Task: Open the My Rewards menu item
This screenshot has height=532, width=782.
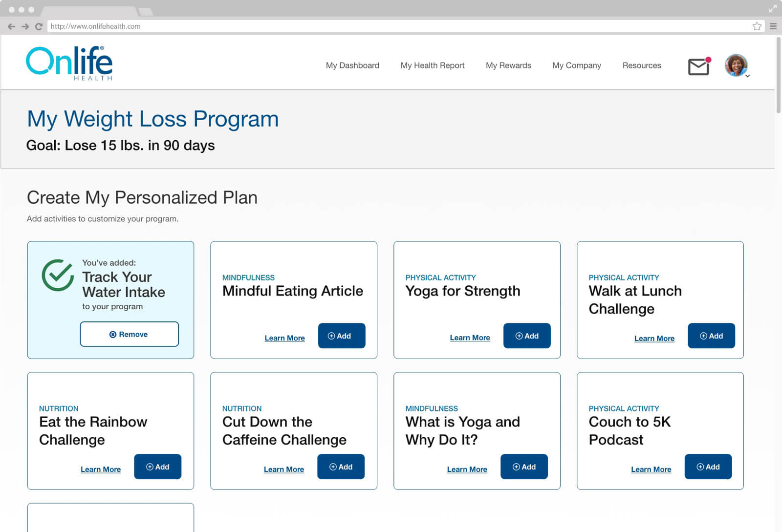Action: [x=508, y=65]
